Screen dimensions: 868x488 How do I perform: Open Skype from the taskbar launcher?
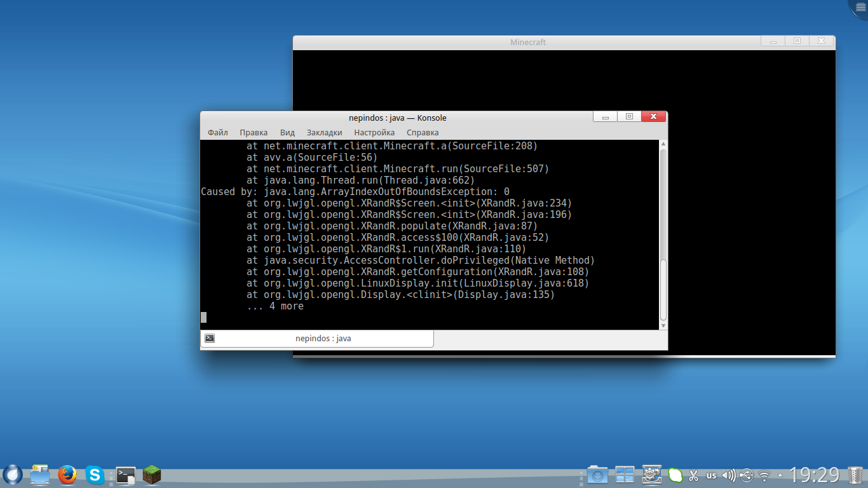tap(95, 475)
